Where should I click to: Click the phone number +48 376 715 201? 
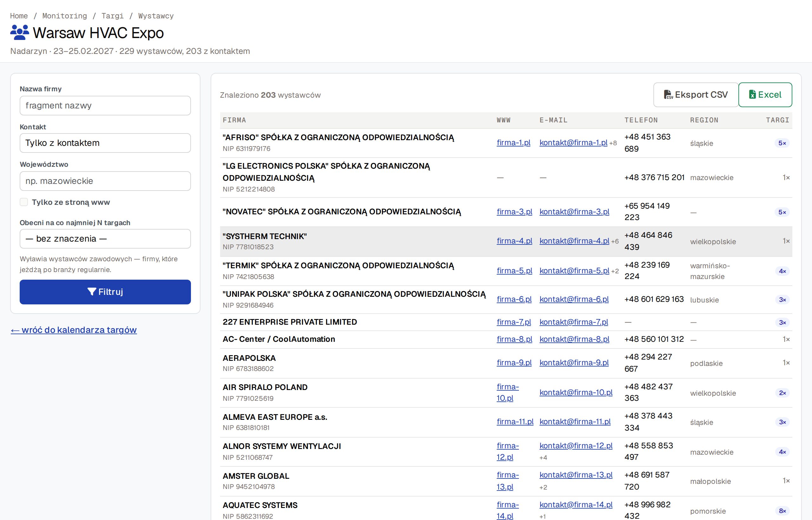[x=654, y=177]
